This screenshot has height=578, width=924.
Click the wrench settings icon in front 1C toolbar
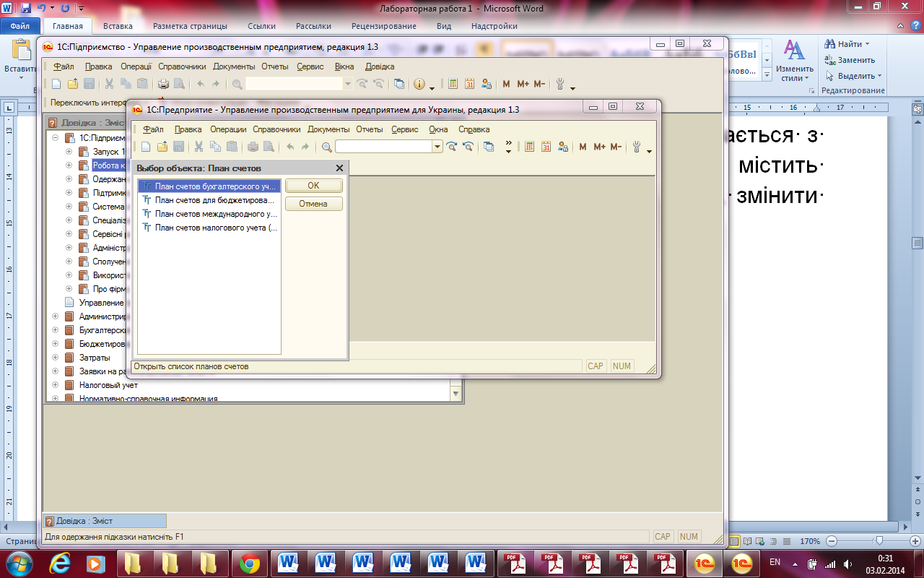coord(637,147)
